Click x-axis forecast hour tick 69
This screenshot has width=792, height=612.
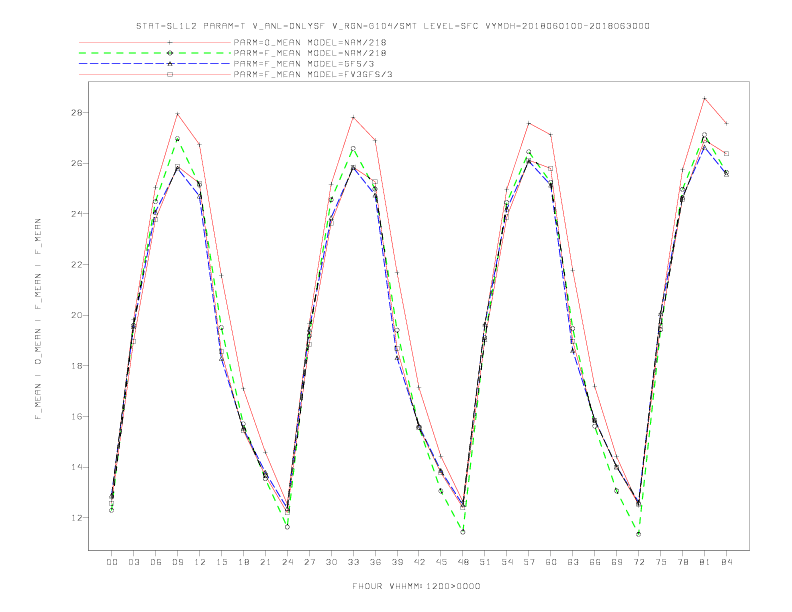click(617, 562)
